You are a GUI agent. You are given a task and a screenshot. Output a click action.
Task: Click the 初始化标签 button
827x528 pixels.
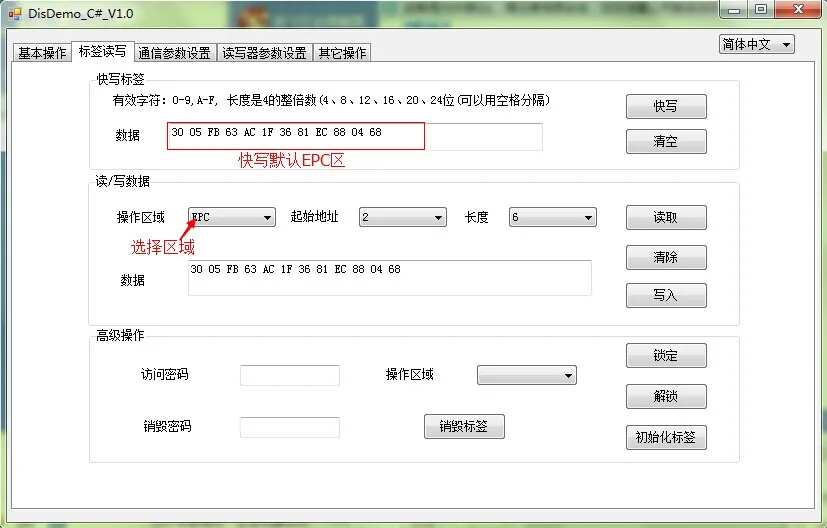666,437
